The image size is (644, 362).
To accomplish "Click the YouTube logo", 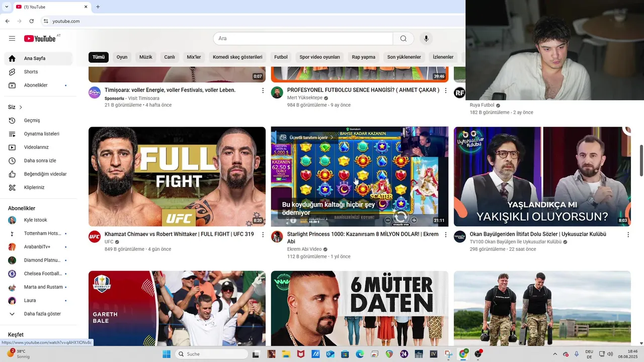I will click(x=40, y=39).
